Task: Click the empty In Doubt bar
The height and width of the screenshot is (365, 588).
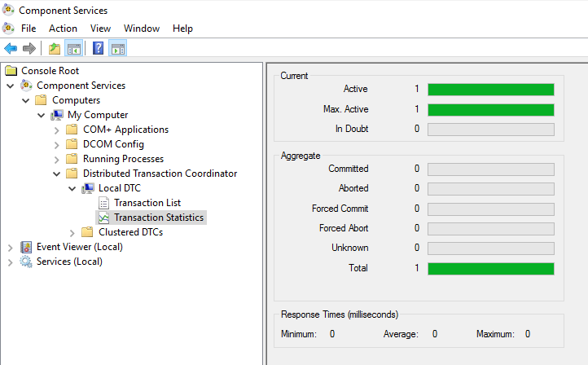Action: (x=491, y=130)
